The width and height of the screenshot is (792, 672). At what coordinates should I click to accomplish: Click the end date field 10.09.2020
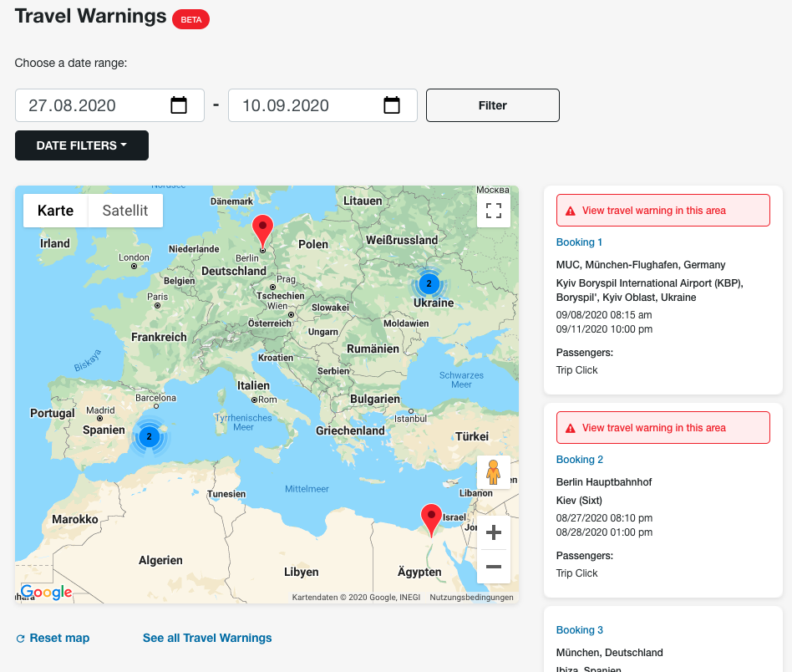click(x=322, y=105)
